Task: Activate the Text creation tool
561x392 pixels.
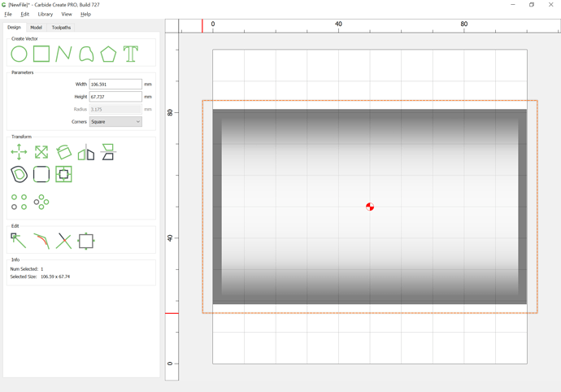Action: click(131, 54)
